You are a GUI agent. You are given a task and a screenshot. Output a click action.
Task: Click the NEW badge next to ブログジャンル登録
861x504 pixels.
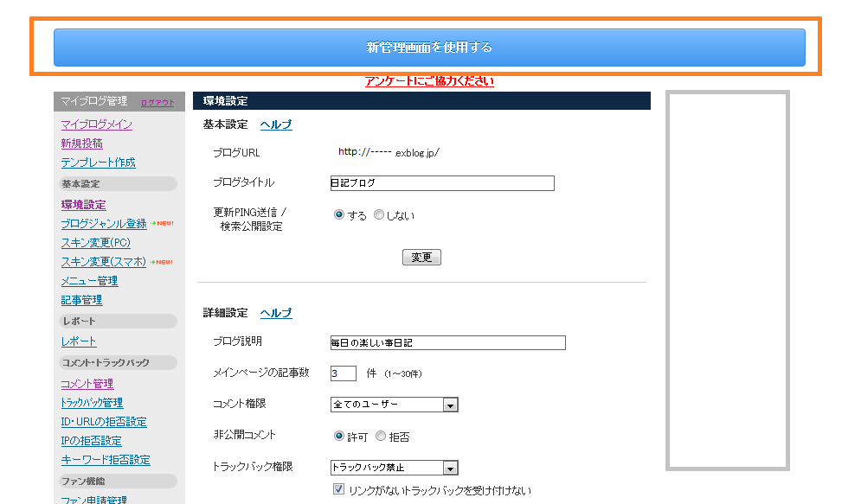click(160, 223)
